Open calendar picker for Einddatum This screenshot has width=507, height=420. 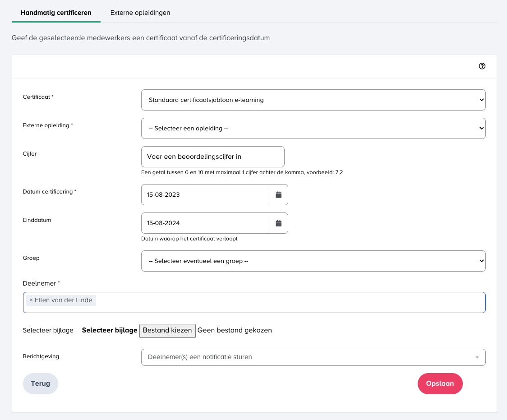(278, 223)
